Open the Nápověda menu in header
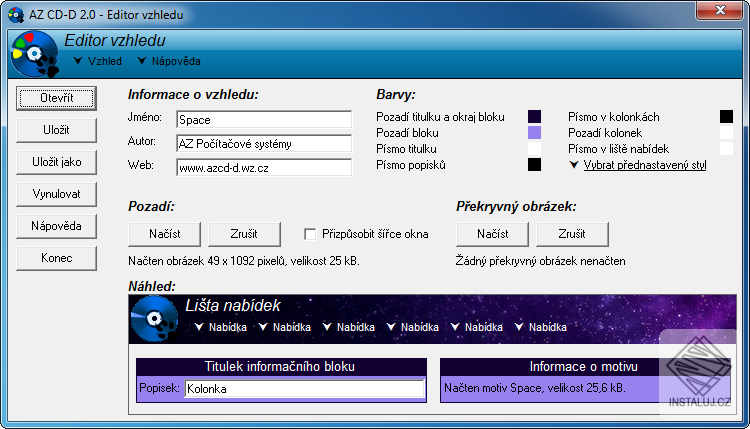This screenshot has width=750, height=429. coord(169,61)
